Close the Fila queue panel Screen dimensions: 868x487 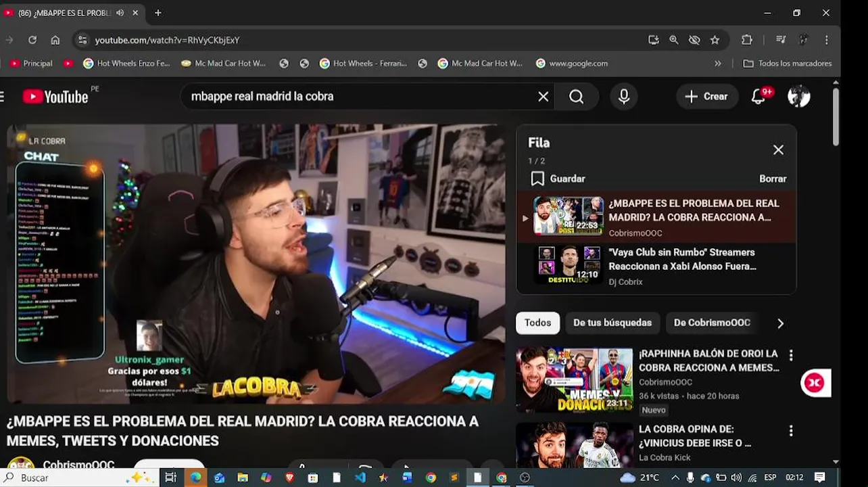pos(778,149)
